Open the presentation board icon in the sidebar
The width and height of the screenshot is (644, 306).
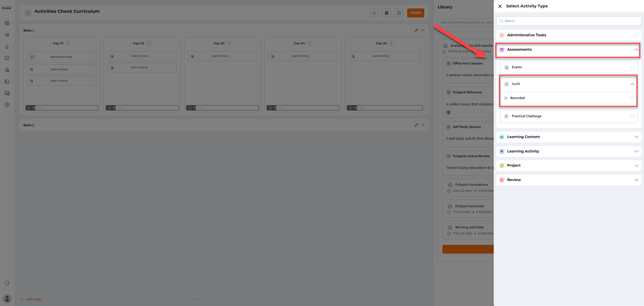coord(7,58)
